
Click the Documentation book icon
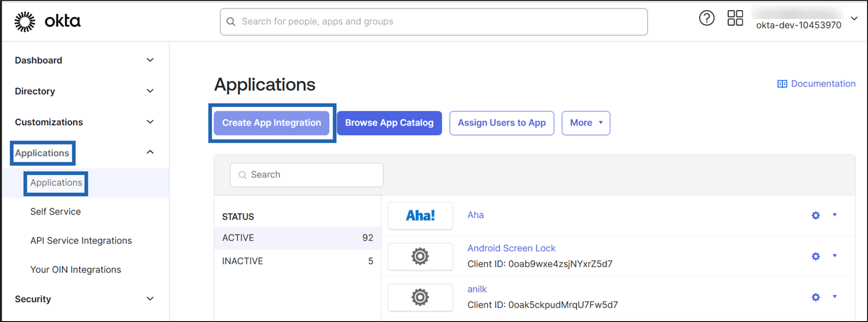click(782, 84)
